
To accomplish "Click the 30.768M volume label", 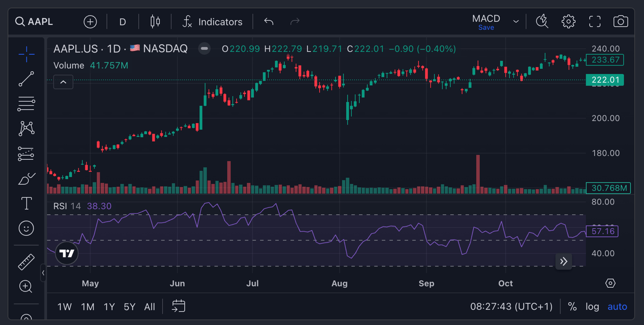I will (609, 188).
